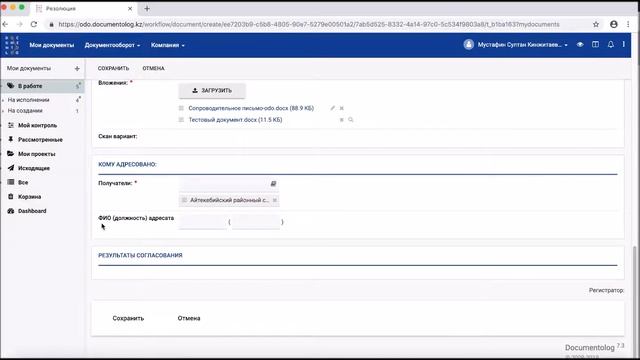Image resolution: width=640 pixels, height=360 pixels.
Task: Close the Резолюция browser tab
Action: coord(130,8)
